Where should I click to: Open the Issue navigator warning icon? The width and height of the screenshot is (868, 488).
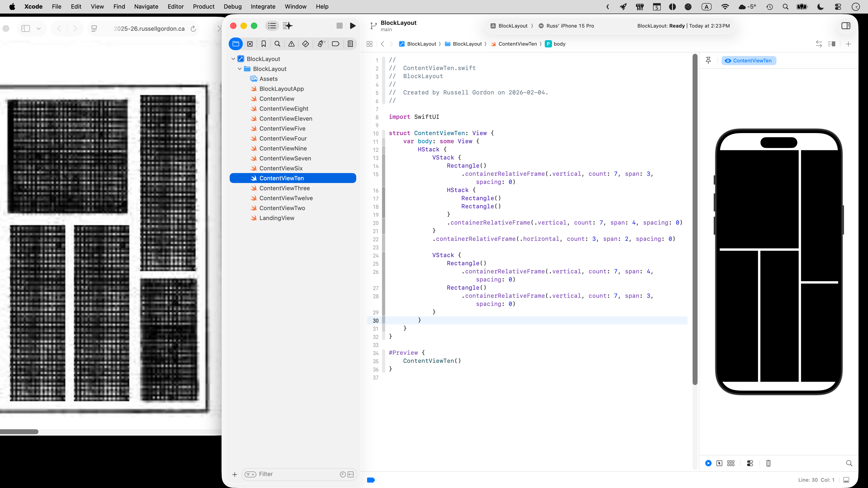tap(291, 44)
